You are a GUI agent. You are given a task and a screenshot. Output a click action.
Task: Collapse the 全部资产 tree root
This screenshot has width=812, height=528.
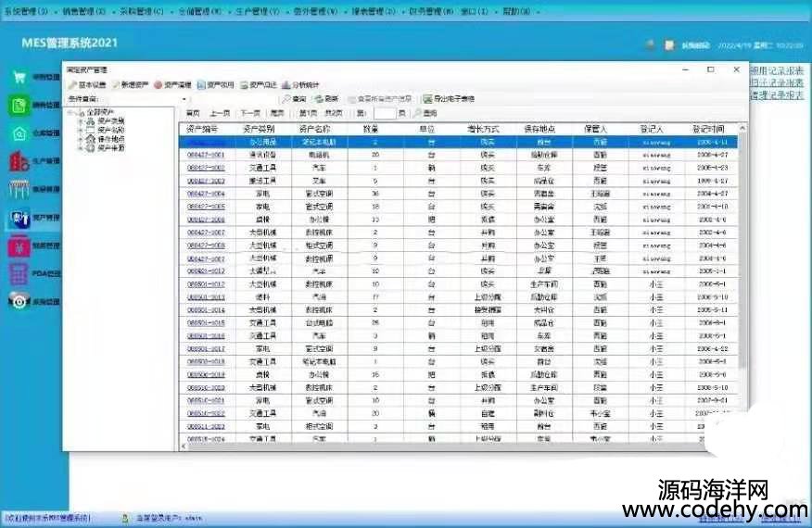(x=71, y=112)
